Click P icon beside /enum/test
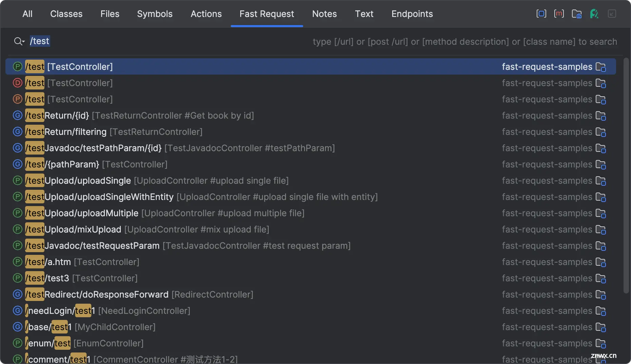This screenshot has width=631, height=364. pyautogui.click(x=18, y=343)
